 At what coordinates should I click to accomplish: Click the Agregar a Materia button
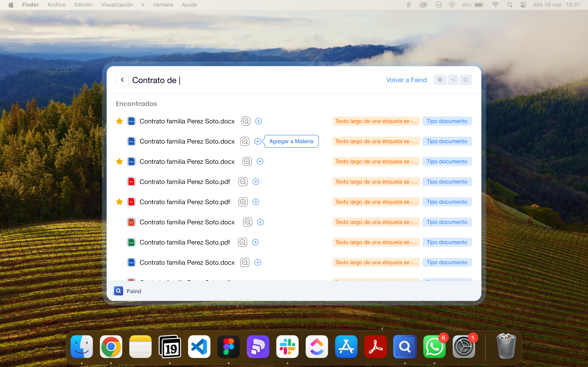pos(291,141)
